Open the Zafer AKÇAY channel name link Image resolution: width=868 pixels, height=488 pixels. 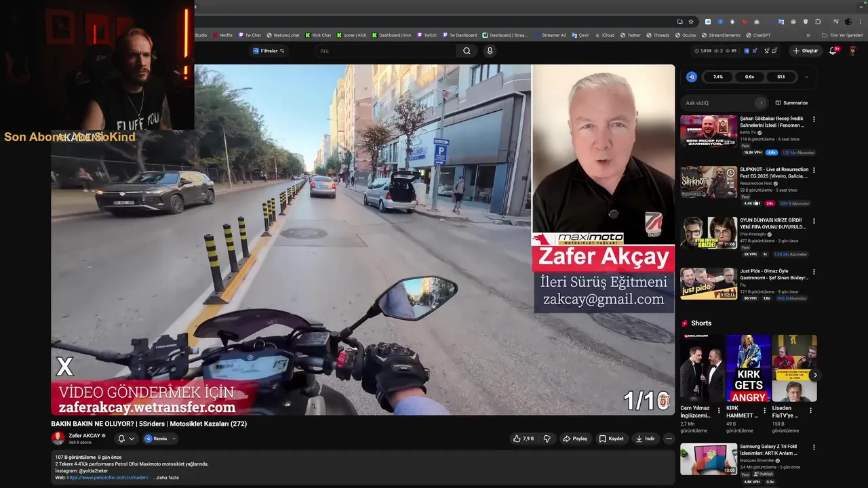pos(84,436)
